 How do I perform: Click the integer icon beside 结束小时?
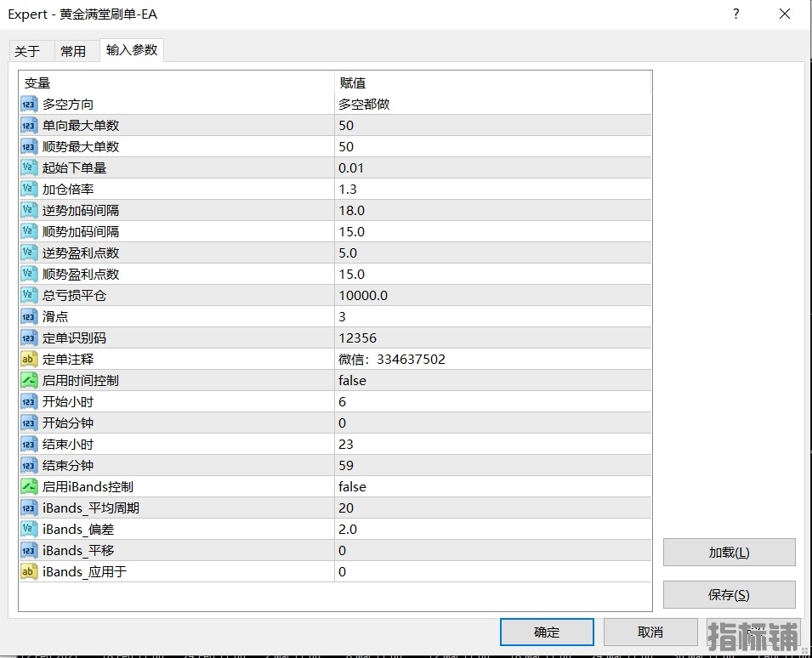(x=29, y=444)
